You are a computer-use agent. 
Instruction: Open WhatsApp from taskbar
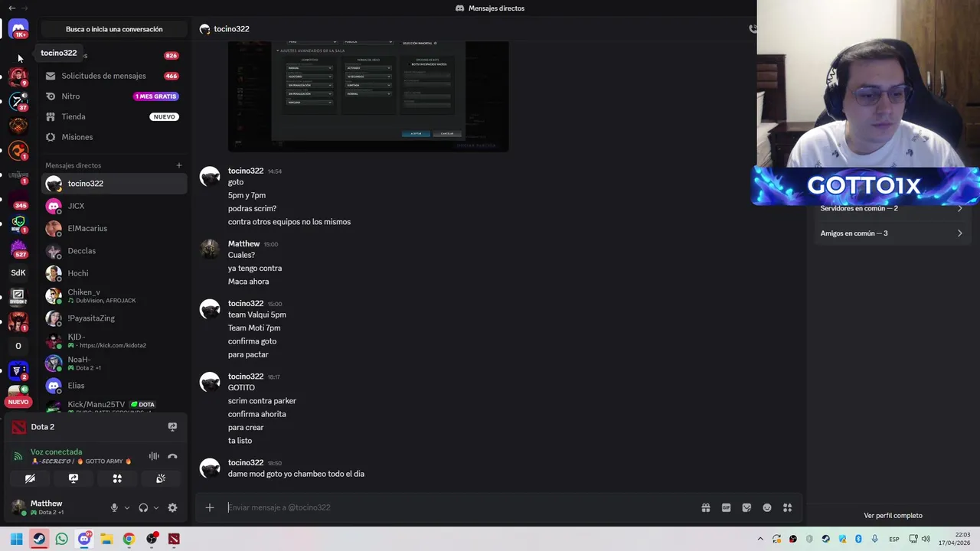[x=61, y=539]
